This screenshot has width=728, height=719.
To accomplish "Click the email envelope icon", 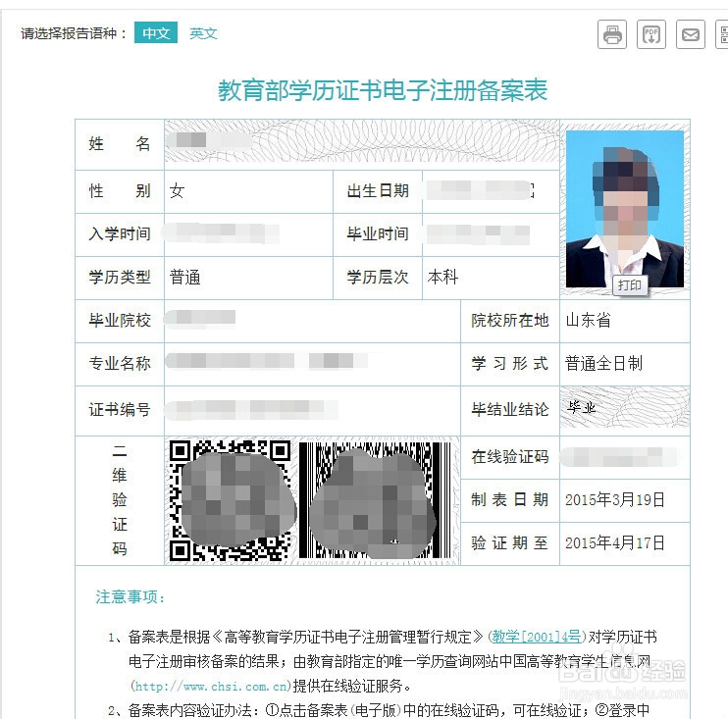I will [691, 34].
